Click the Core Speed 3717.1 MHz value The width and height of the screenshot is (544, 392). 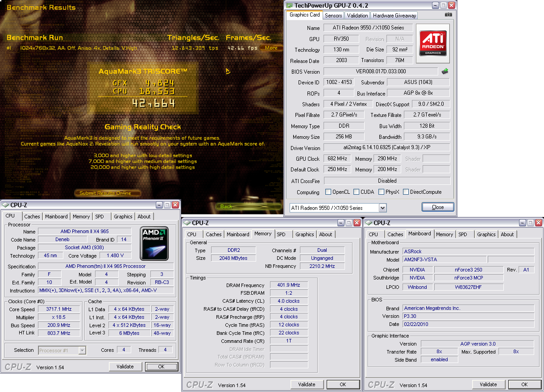coord(58,309)
